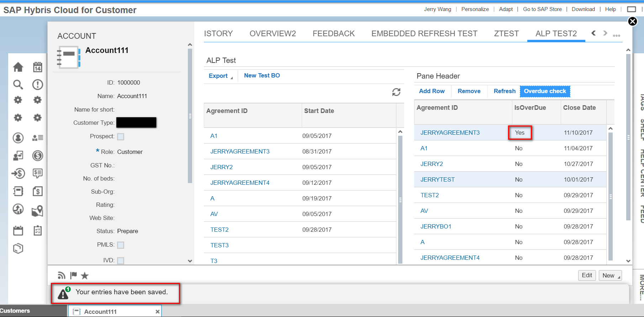Click the refresh icon above Agreement ID table
Viewport: 644px width, 317px height.
point(396,92)
